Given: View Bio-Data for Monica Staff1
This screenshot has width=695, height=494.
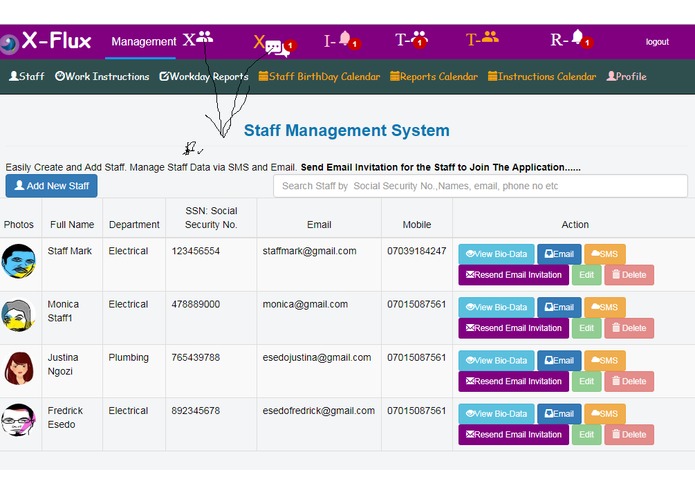Looking at the screenshot, I should click(496, 307).
